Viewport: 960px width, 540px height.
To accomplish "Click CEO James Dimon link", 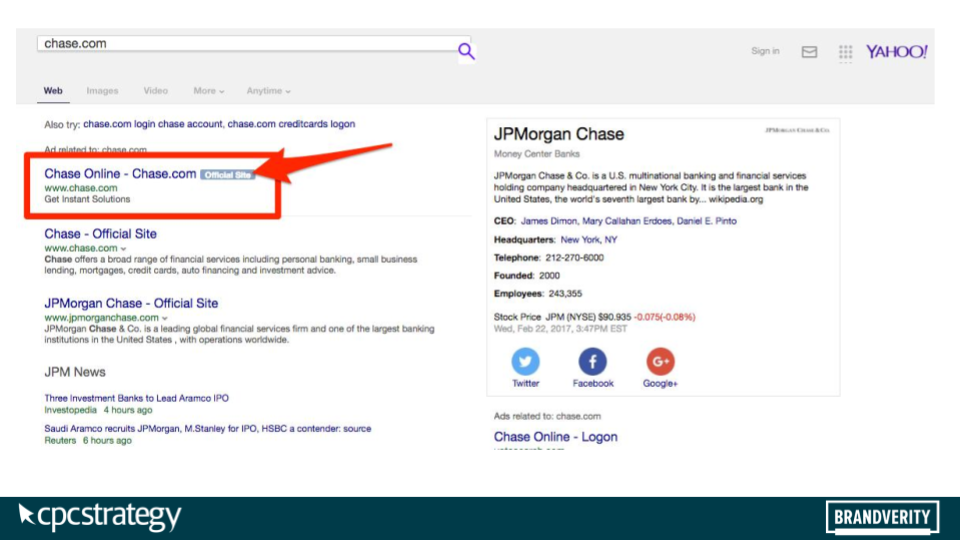I will coord(549,221).
